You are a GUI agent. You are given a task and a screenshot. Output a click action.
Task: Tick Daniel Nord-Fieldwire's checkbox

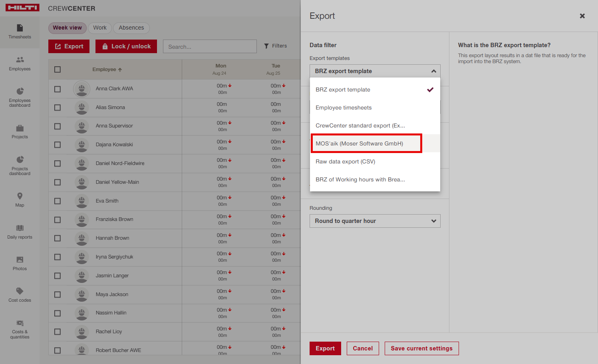coord(58,163)
